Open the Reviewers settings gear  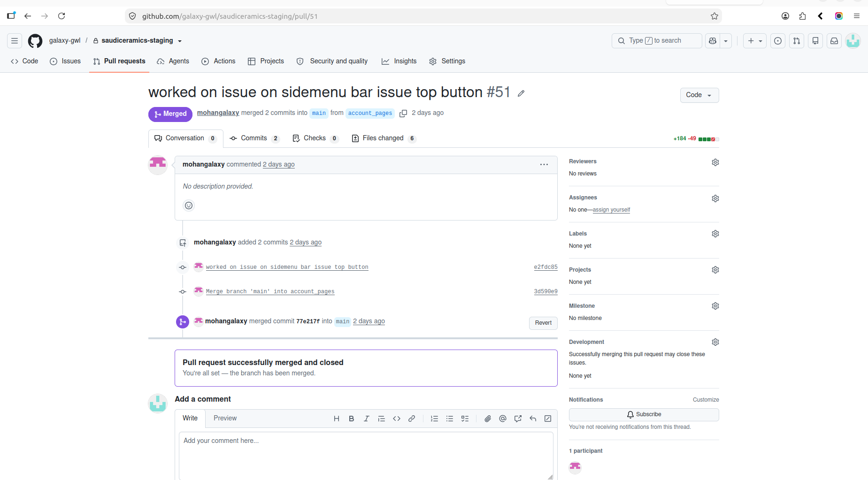pyautogui.click(x=715, y=162)
